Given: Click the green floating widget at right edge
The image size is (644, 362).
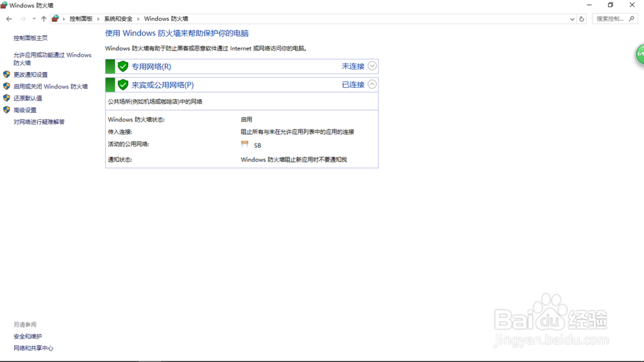Looking at the screenshot, I should coord(640,54).
